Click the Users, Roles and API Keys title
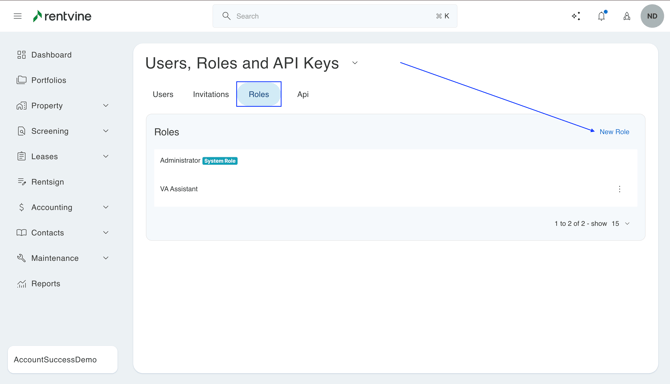This screenshot has height=384, width=670. click(x=242, y=63)
